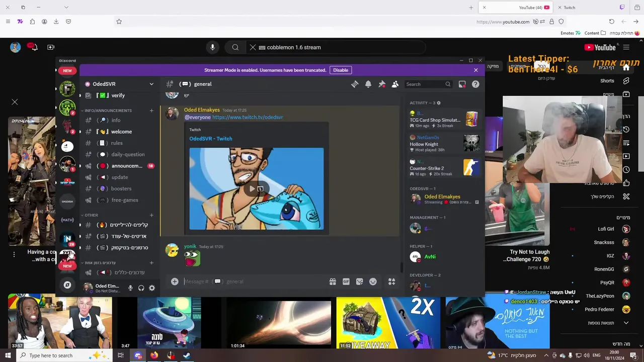Viewport: 644px width, 362px height.
Task: Collapse the INFO/ANNOUNCEMENTS category
Action: tap(108, 111)
